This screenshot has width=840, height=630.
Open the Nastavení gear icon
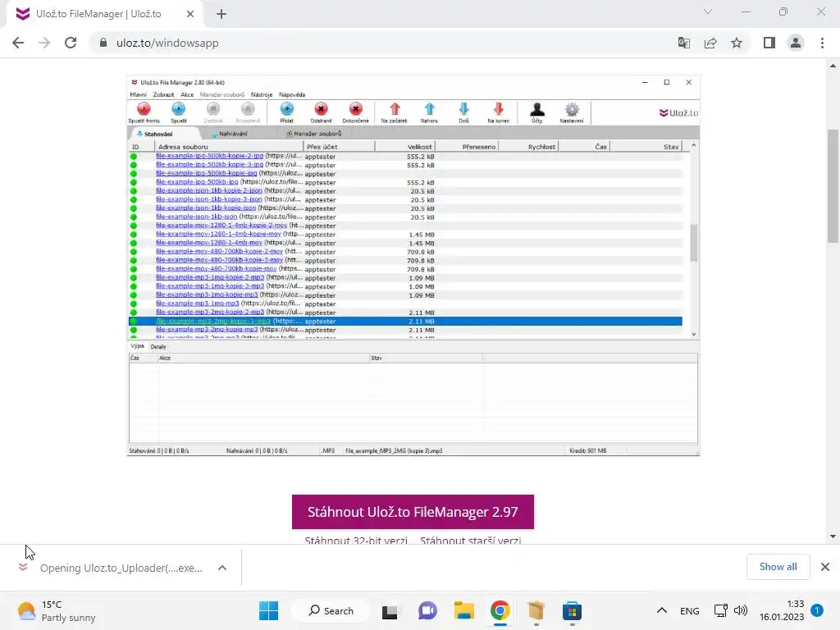(572, 109)
